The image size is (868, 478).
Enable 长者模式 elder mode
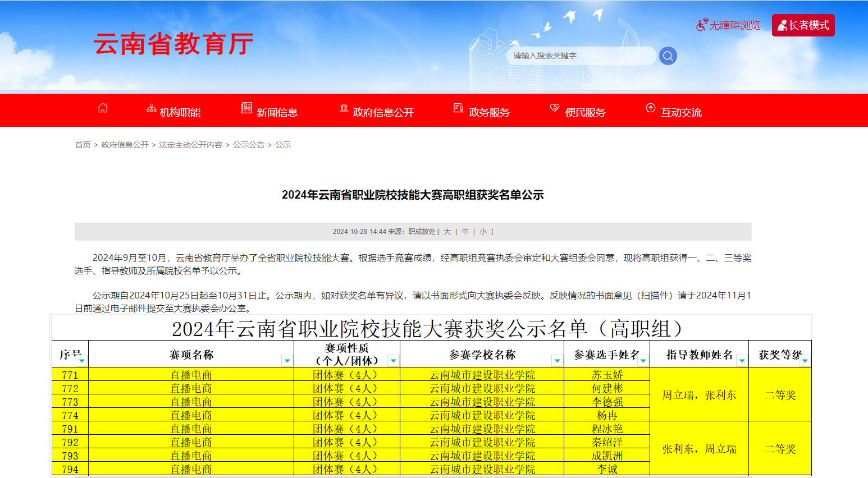click(x=803, y=25)
